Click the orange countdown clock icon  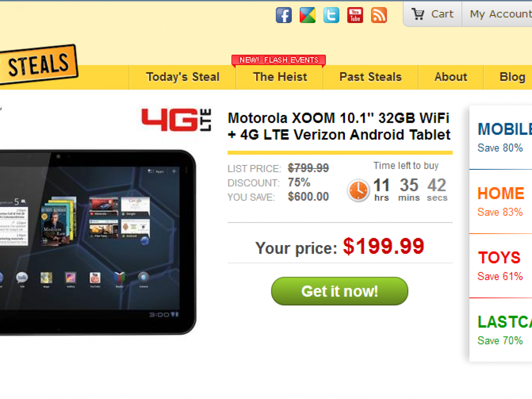pos(358,191)
